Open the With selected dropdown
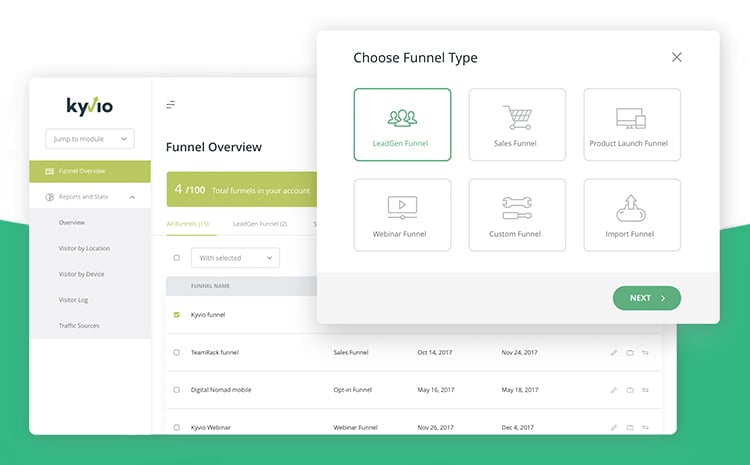This screenshot has width=750, height=465. [x=235, y=258]
